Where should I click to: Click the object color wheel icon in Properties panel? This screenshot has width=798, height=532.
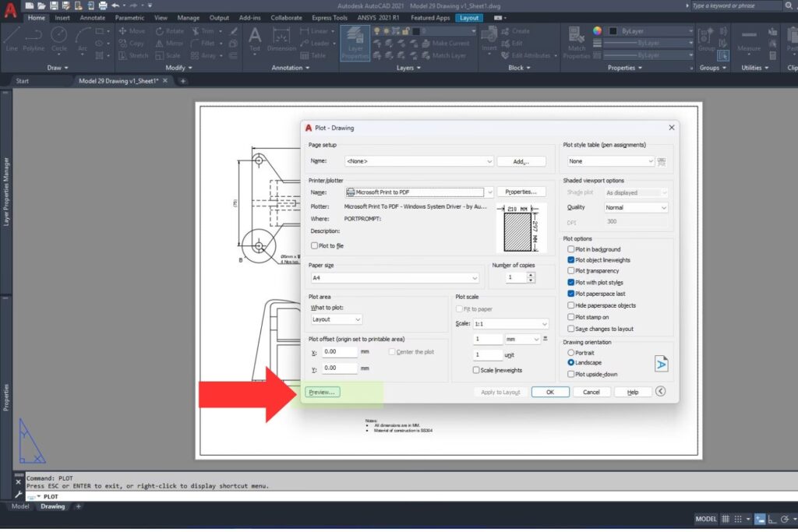[597, 31]
